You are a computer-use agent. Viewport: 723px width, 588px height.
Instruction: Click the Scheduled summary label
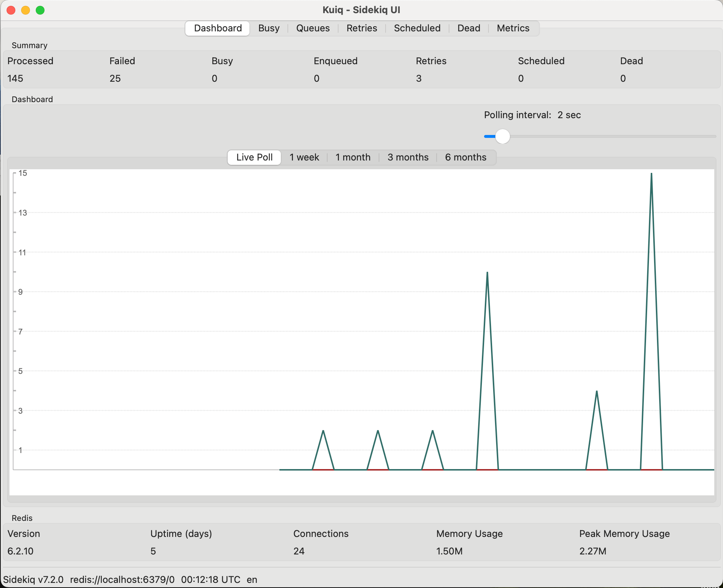[541, 61]
